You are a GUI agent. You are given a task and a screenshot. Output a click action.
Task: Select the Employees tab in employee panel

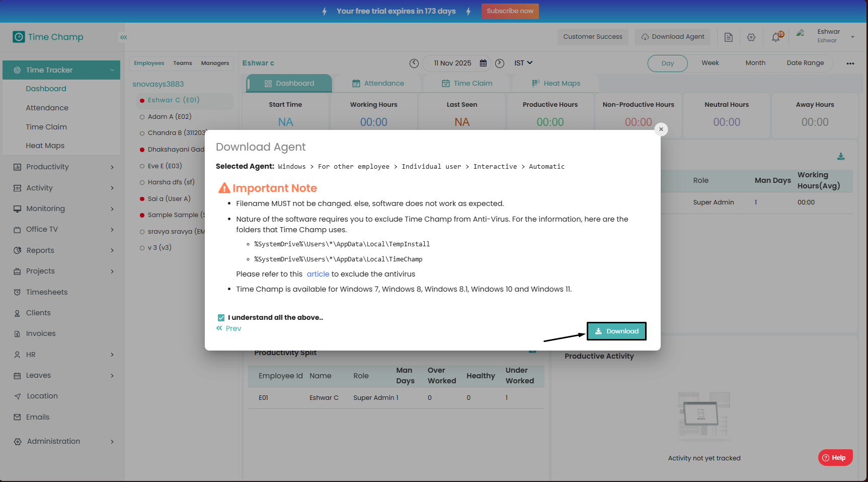coord(149,63)
